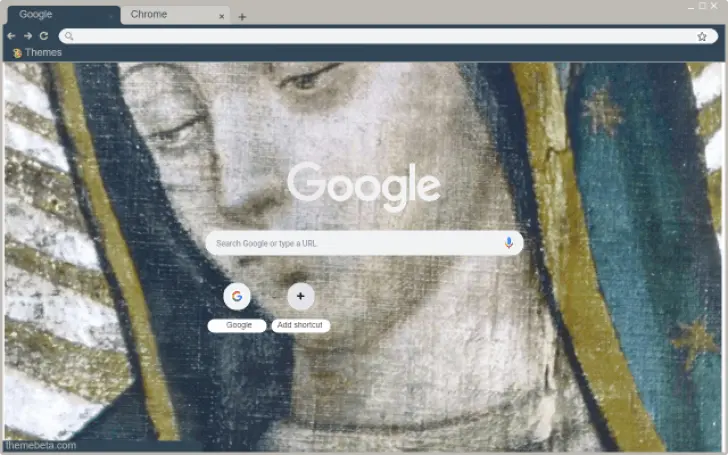This screenshot has height=455, width=728.
Task: Open the Google shortcut tile icon
Action: pyautogui.click(x=237, y=297)
